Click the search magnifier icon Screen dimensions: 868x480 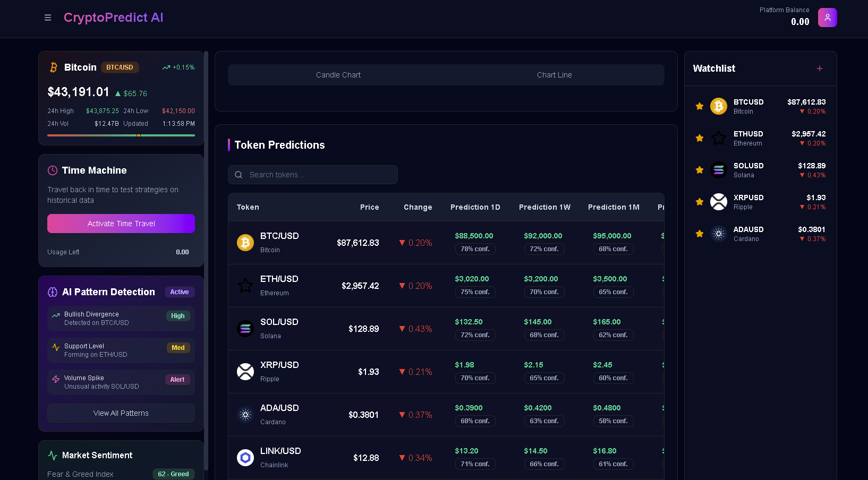click(239, 175)
